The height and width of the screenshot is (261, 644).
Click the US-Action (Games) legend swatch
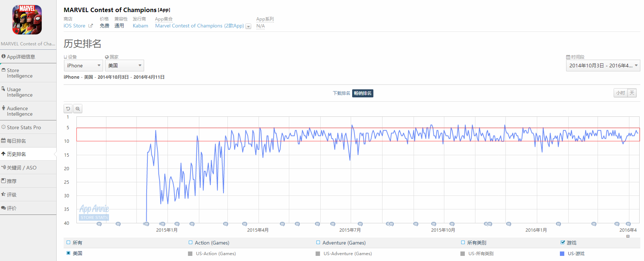pos(190,254)
